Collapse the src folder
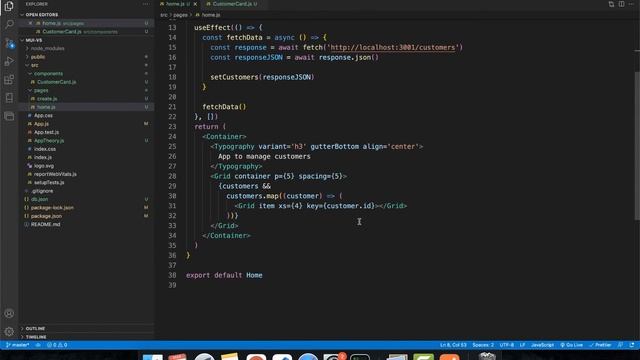 click(86, 65)
